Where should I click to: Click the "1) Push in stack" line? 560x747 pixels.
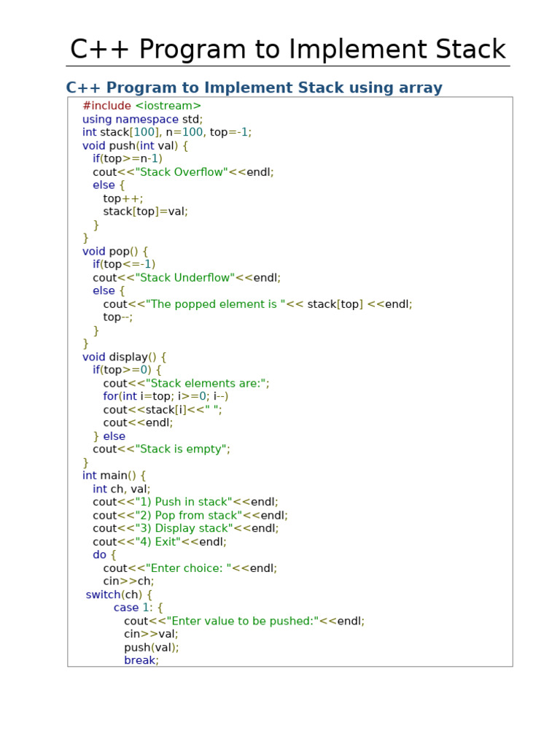[x=186, y=502]
